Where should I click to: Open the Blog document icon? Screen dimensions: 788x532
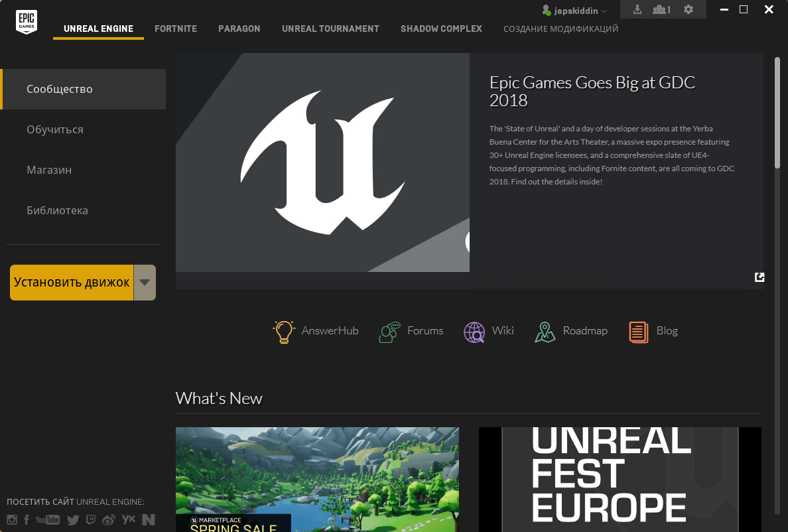(x=638, y=332)
